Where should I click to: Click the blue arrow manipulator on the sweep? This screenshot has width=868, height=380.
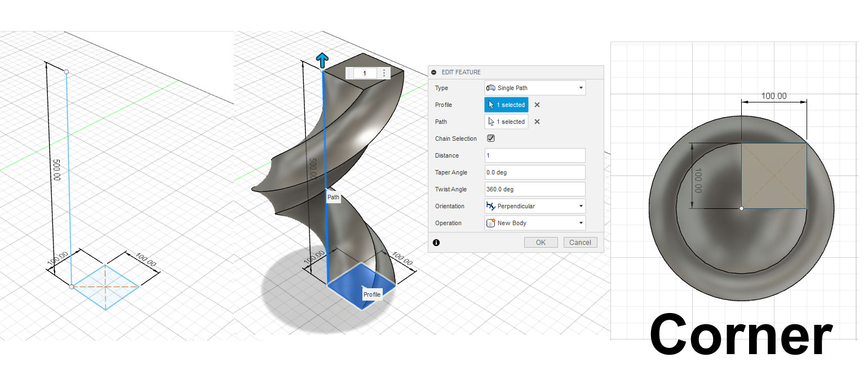(x=322, y=59)
